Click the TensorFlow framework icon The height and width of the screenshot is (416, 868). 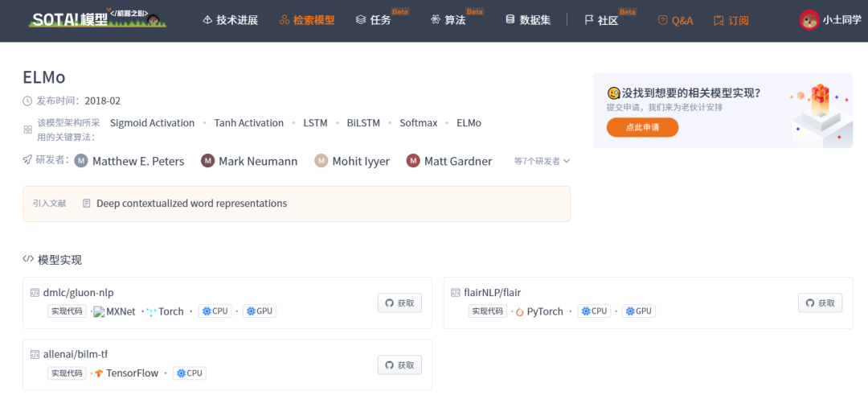[x=99, y=374]
